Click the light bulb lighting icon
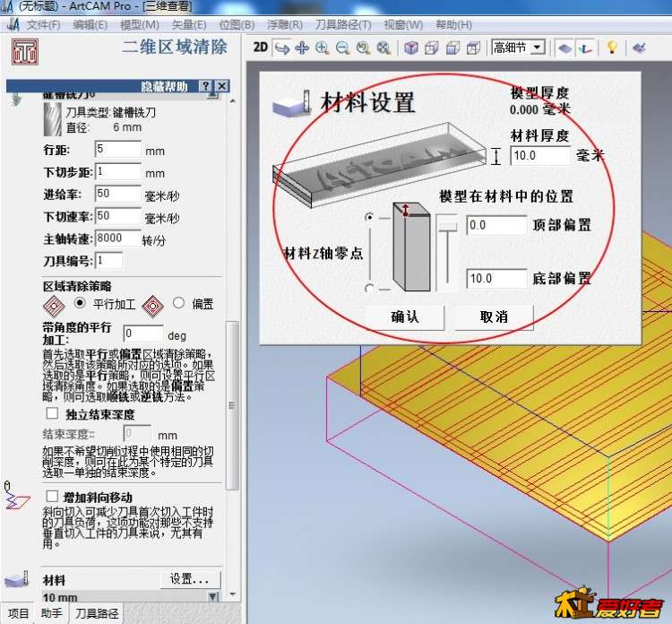The image size is (672, 624). 612,48
